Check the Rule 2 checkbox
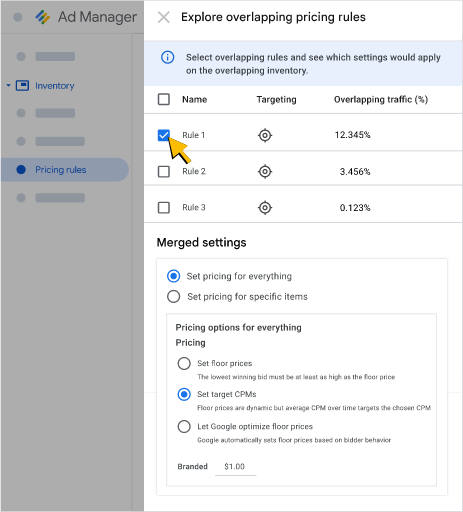Viewport: 463px width, 512px height. click(164, 172)
